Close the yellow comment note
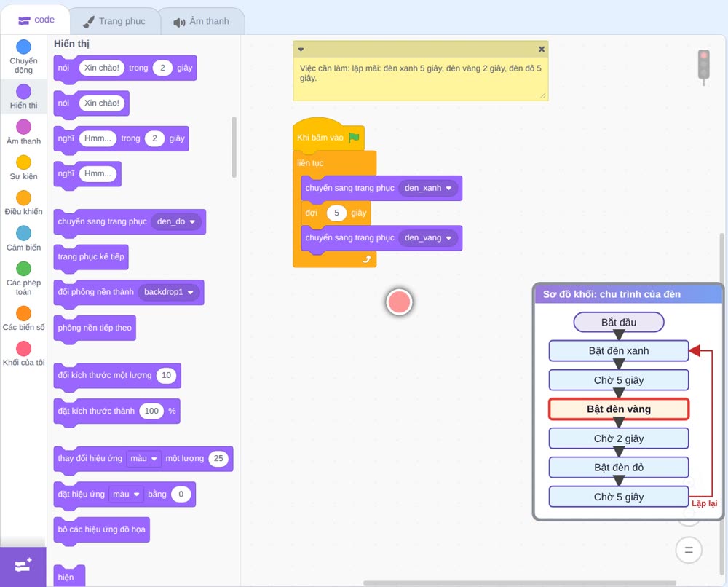Viewport: 728px width, 587px height. 542,49
